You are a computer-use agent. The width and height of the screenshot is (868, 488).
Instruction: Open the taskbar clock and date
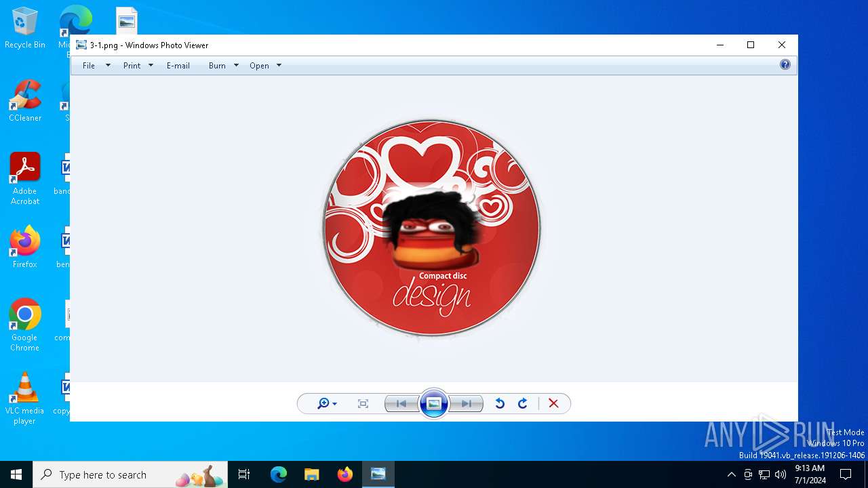(x=809, y=474)
